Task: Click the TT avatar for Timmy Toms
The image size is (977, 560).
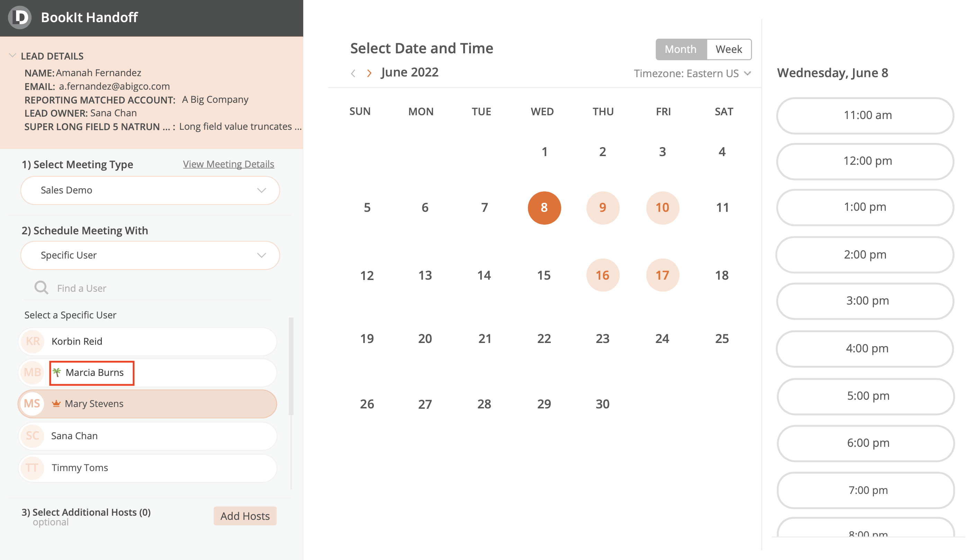Action: click(x=32, y=468)
